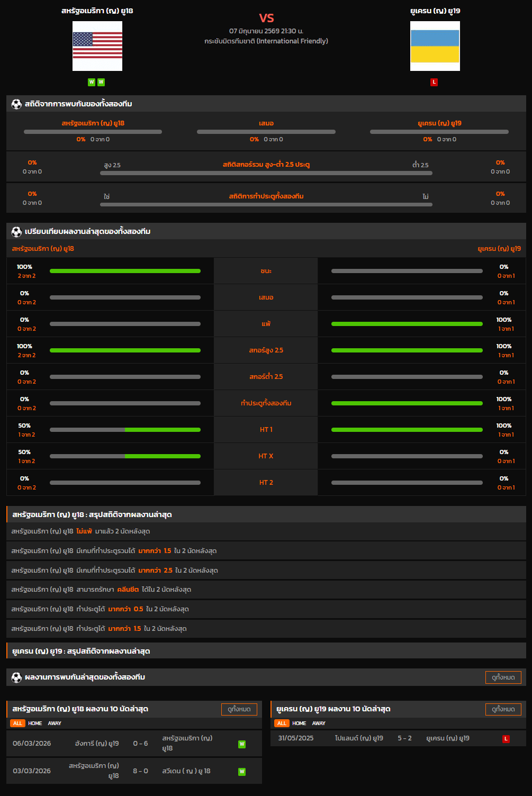Image resolution: width=532 pixels, height=796 pixels.
Task: Select AWAY tab in Ukraine U19 results panel
Action: pos(319,723)
